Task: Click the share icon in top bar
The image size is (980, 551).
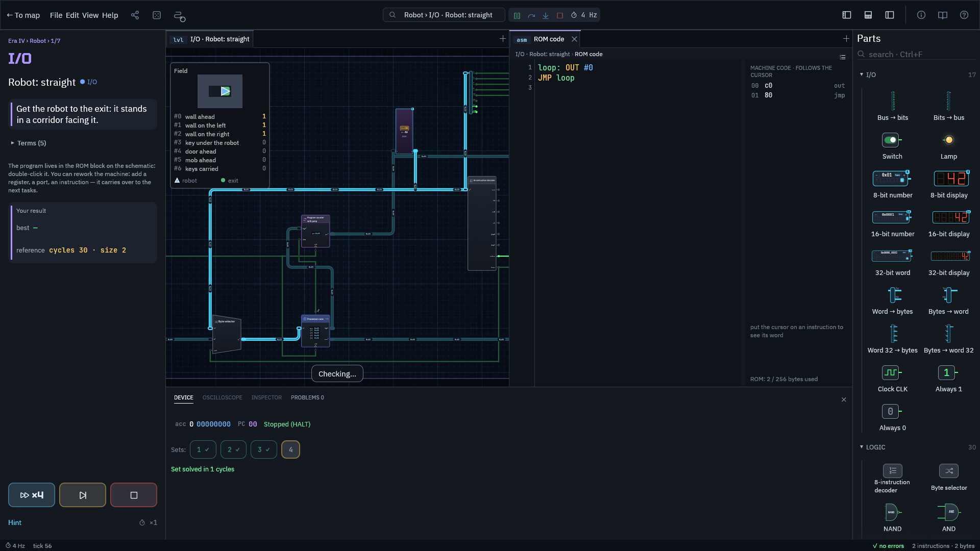Action: (135, 15)
